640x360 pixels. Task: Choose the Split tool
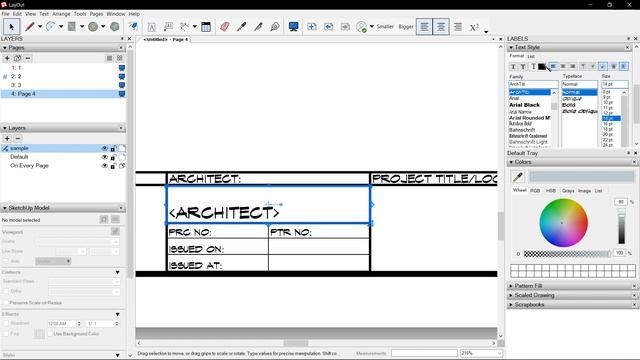coord(258,27)
